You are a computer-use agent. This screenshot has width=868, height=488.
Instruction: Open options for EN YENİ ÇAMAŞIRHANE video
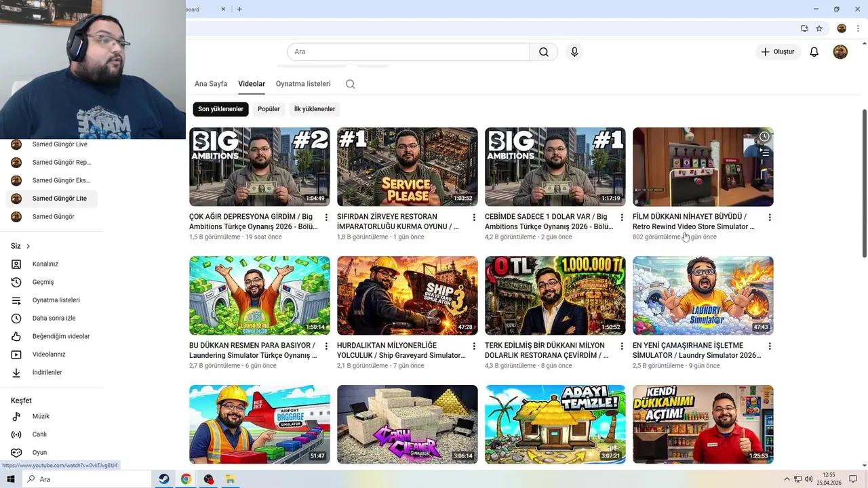770,346
